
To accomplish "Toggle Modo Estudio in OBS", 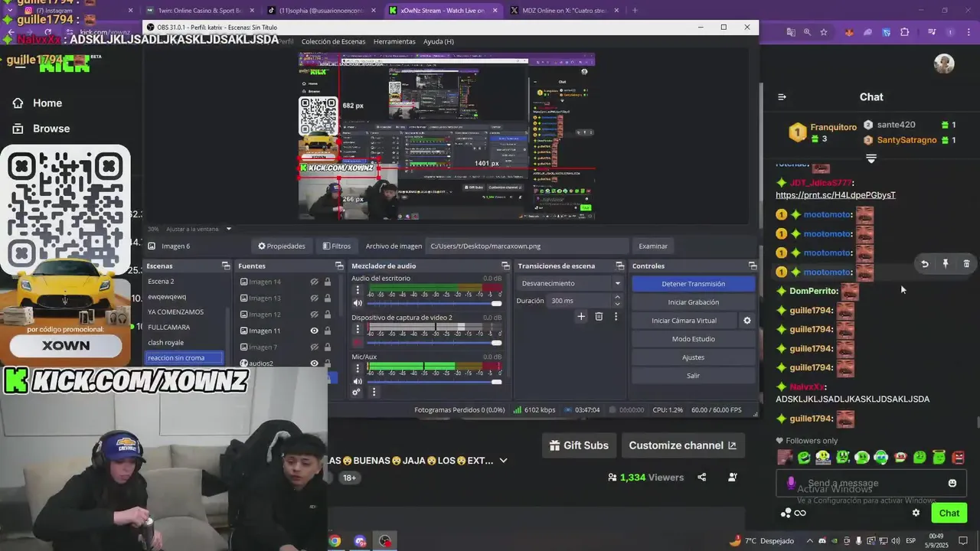I will click(x=693, y=338).
